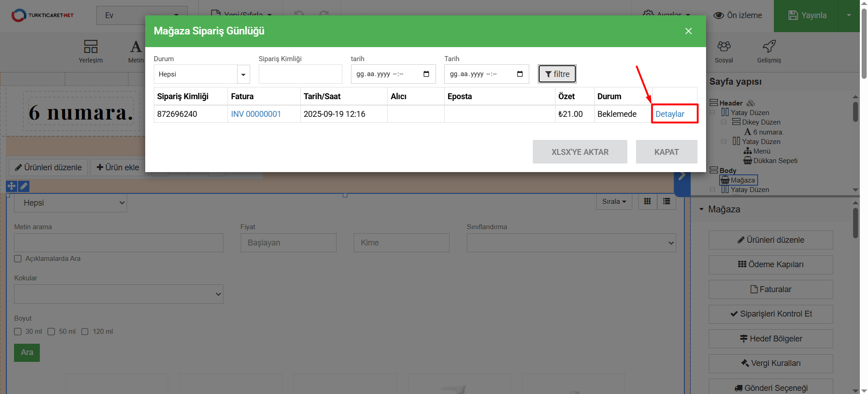The image size is (868, 394).
Task: Click the move handle icon on Mağaza block
Action: pyautogui.click(x=11, y=186)
